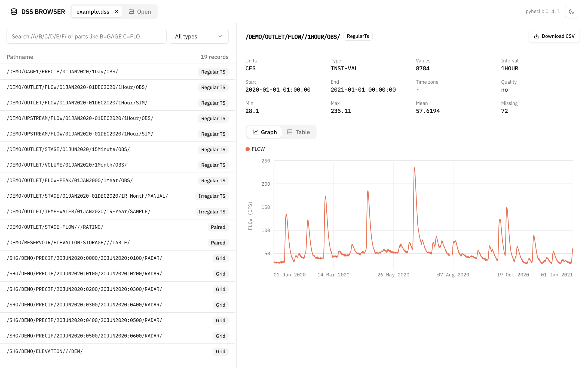Switch to the Graph view tab
The height and width of the screenshot is (368, 588).
coord(265,132)
